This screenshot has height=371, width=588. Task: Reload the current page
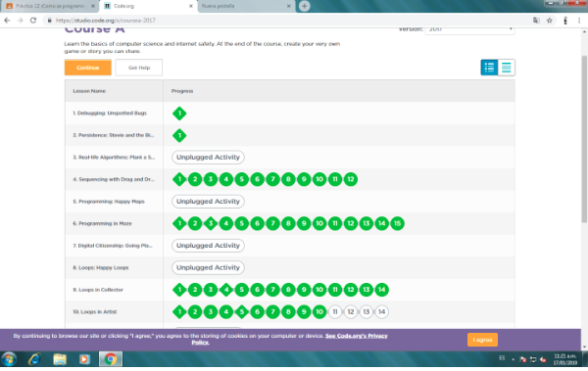click(33, 21)
